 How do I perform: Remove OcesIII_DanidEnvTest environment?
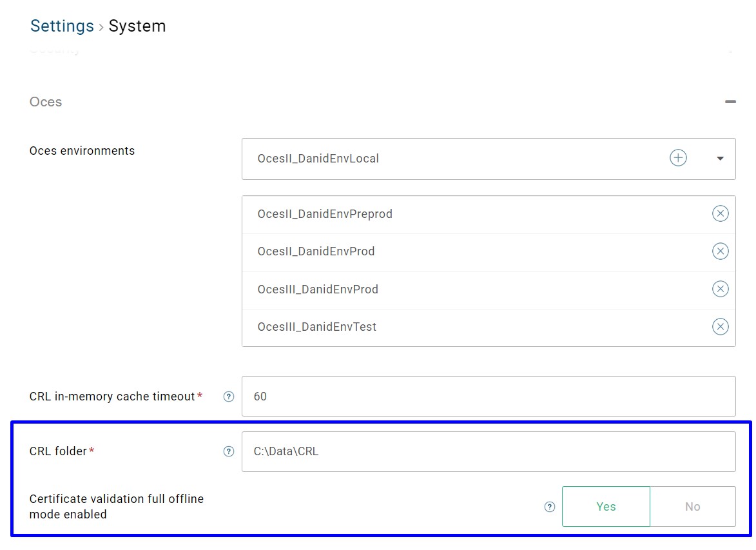720,327
